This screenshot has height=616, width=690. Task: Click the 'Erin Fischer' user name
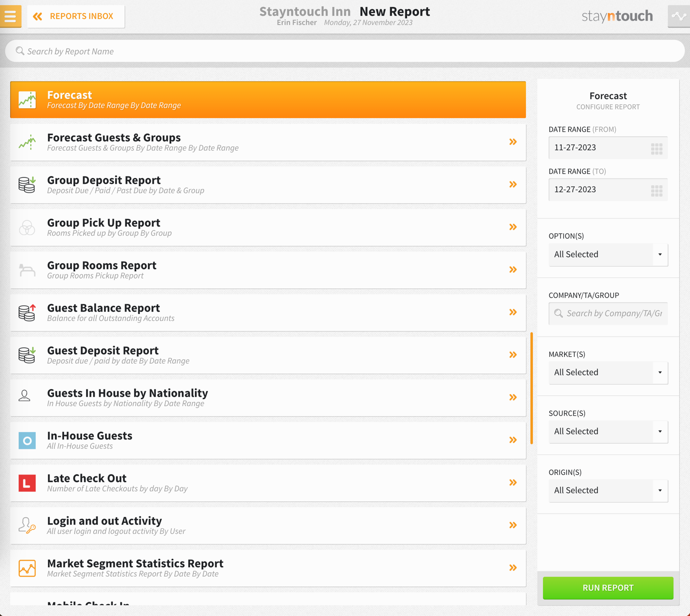296,22
